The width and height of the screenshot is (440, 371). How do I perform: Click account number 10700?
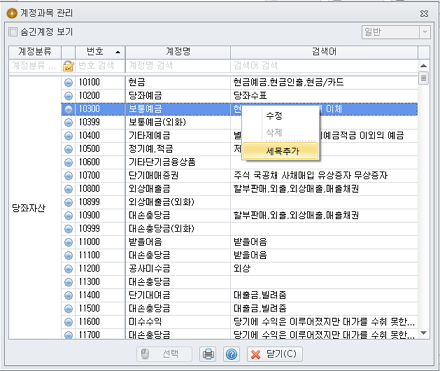point(100,176)
